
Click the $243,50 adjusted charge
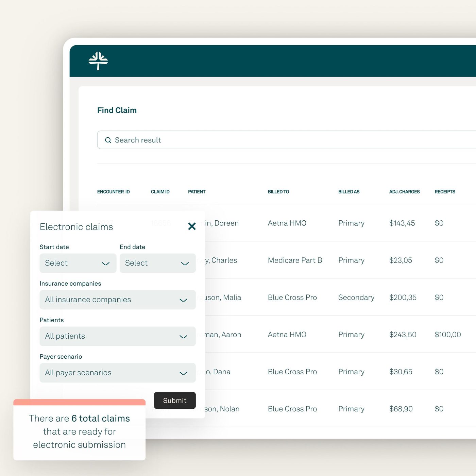(x=403, y=335)
